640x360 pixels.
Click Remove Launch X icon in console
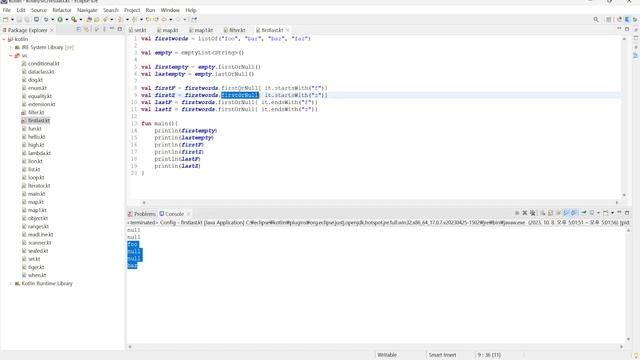[x=525, y=213]
